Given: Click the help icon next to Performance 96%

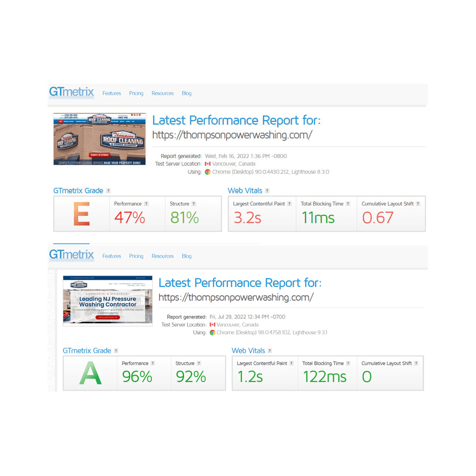Looking at the screenshot, I should pyautogui.click(x=153, y=363).
